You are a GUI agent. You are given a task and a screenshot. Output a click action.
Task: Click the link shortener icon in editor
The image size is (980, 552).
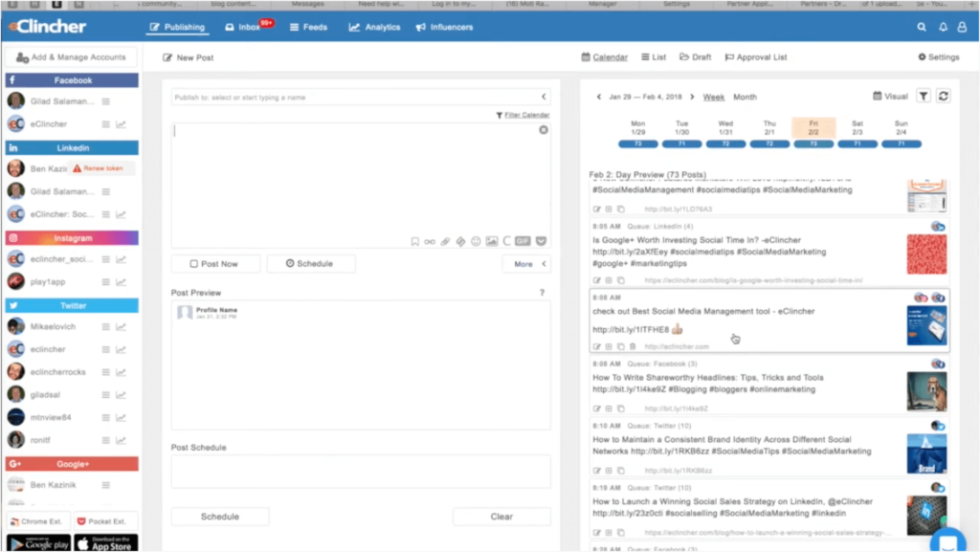(430, 242)
